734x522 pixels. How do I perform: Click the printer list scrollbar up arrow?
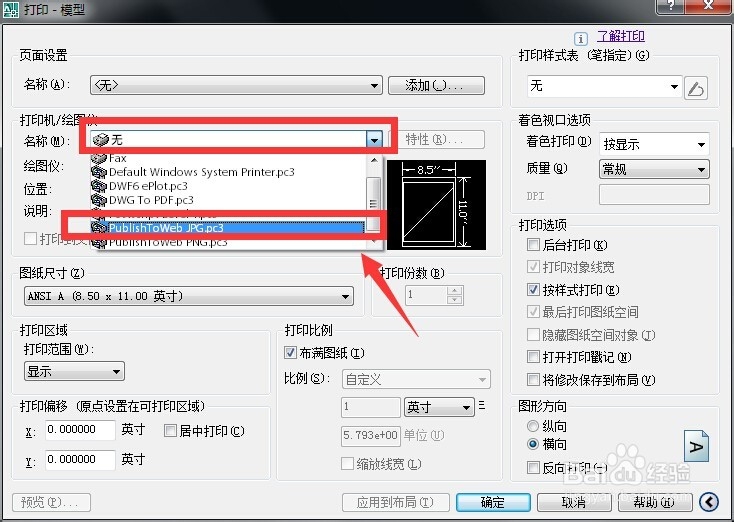374,161
